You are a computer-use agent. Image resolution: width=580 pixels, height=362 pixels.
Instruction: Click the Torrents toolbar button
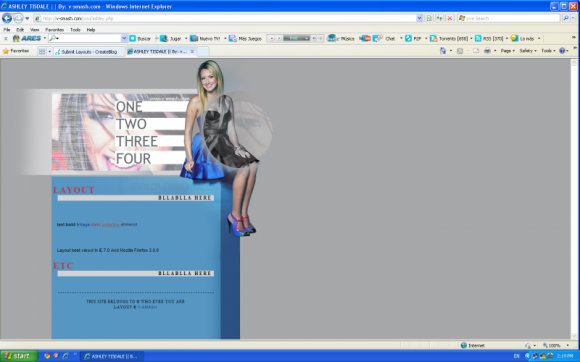449,38
